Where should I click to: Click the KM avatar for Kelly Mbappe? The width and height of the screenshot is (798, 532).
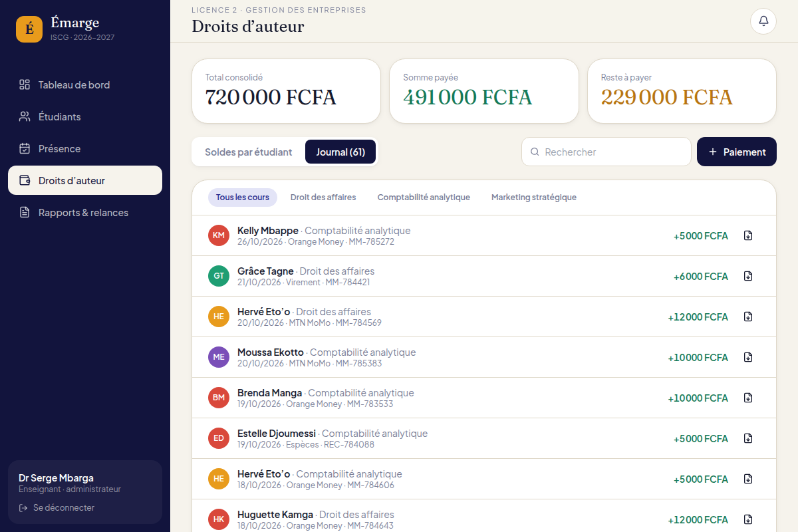pyautogui.click(x=219, y=235)
